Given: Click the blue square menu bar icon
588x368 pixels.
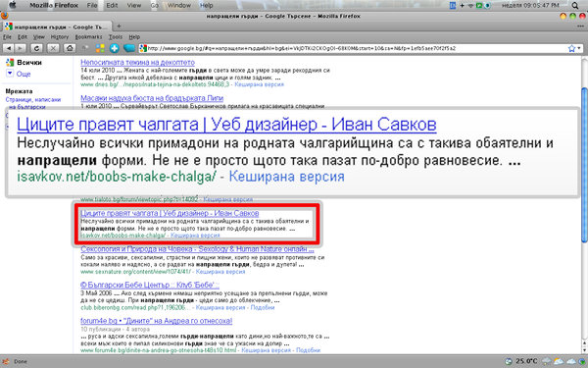Looking at the screenshot, I should pyautogui.click(x=453, y=5).
